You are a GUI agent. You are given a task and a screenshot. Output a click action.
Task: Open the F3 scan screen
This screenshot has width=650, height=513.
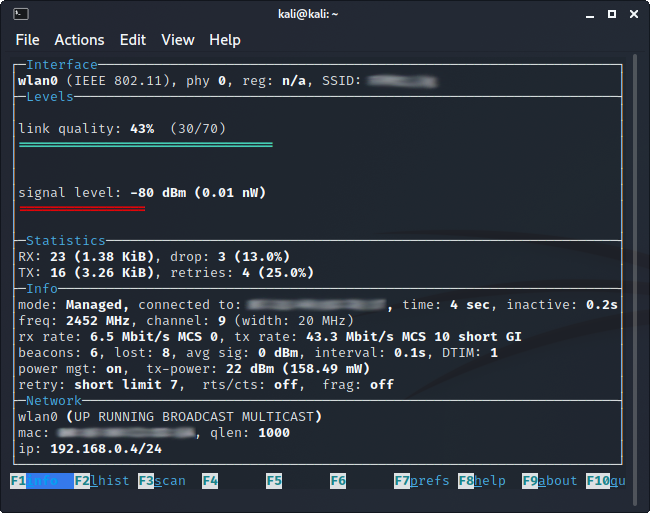(162, 481)
